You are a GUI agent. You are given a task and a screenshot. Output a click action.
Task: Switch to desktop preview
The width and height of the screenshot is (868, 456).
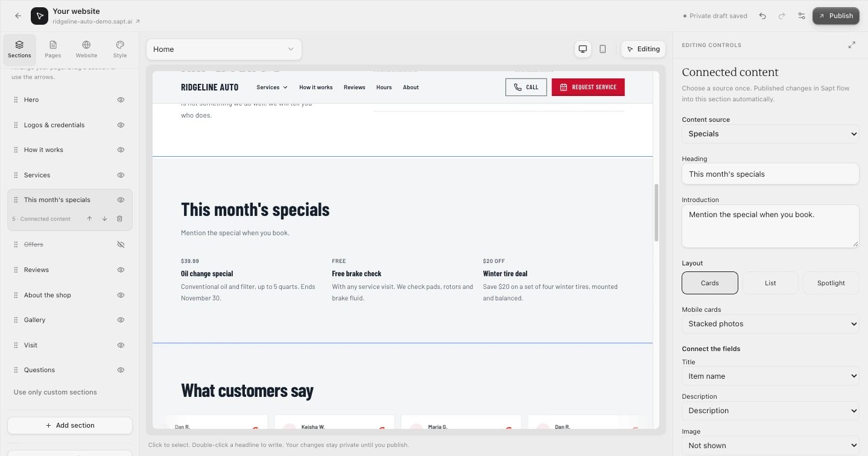pos(583,49)
